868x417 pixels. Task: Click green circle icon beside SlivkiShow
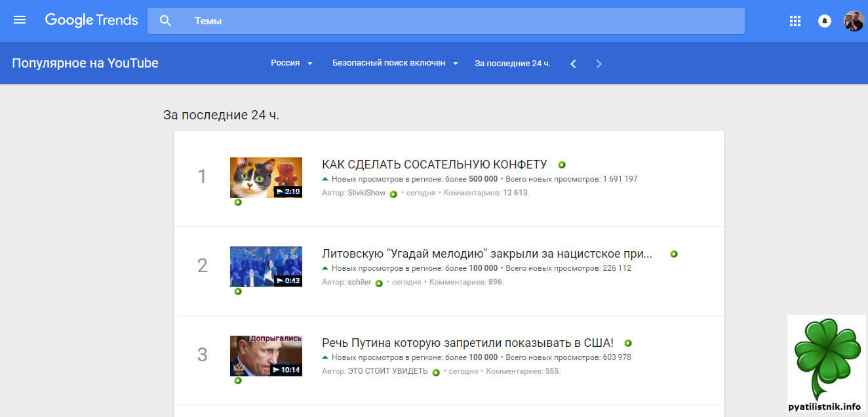pyautogui.click(x=393, y=194)
